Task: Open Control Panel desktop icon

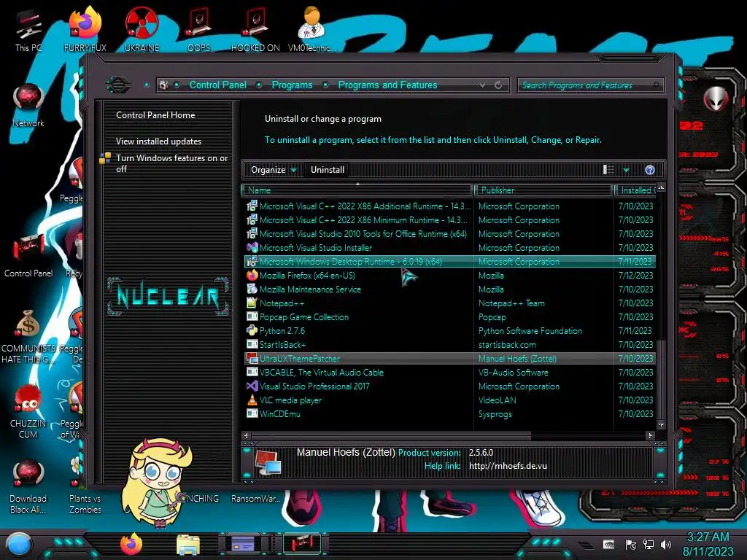Action: [28, 256]
